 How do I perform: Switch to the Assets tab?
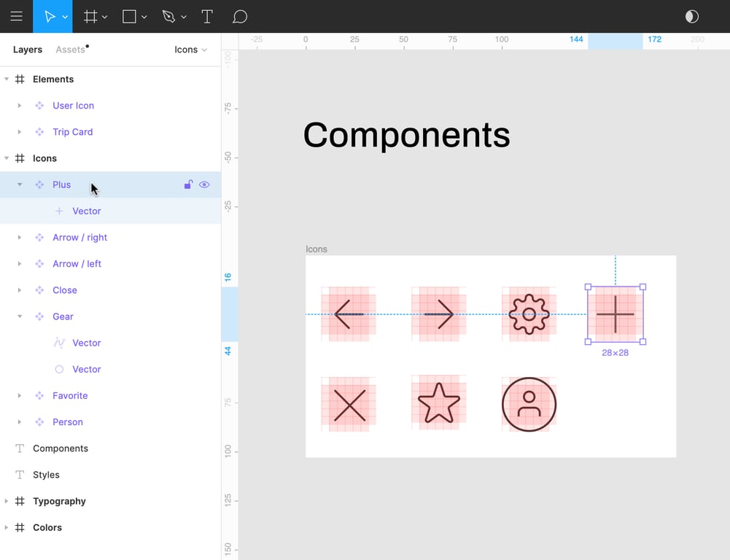click(x=71, y=50)
